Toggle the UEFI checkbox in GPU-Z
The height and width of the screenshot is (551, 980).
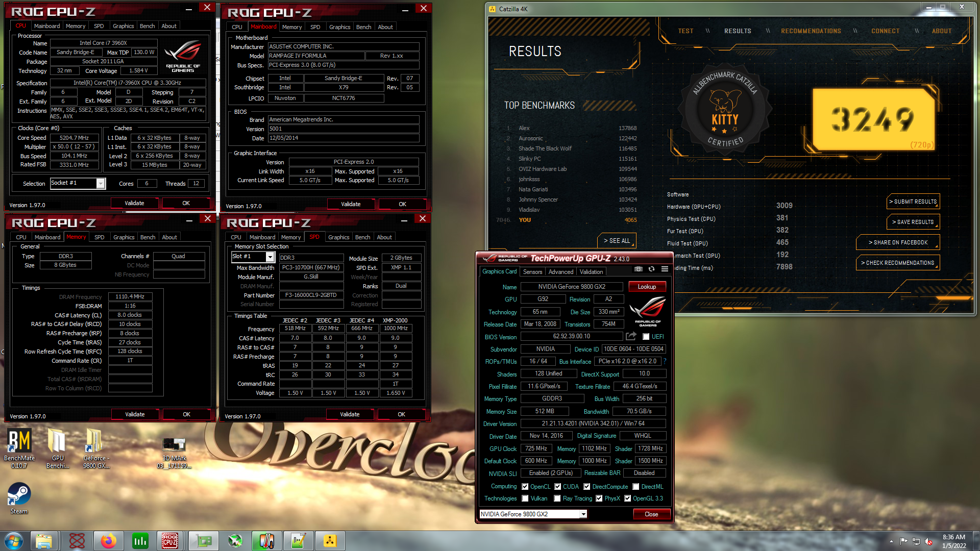click(x=646, y=337)
